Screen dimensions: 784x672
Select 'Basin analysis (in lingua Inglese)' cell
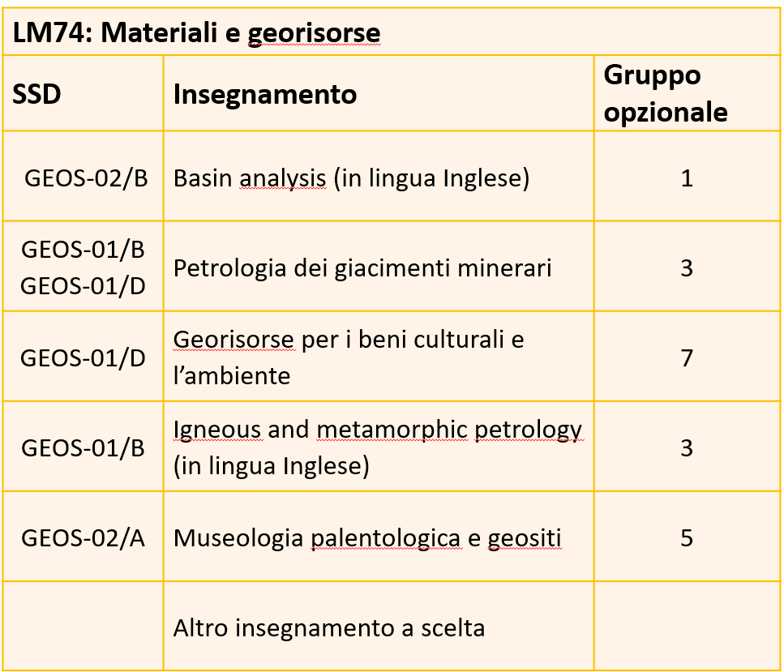(351, 178)
